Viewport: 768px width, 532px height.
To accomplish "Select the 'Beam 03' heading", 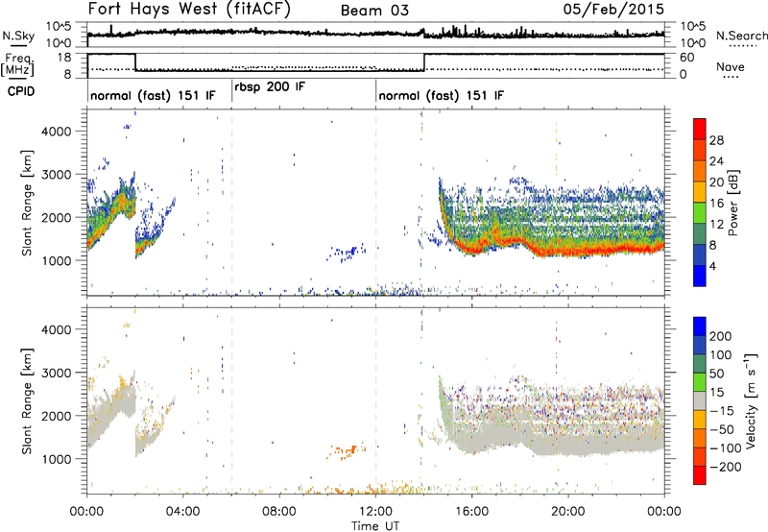I will click(374, 11).
